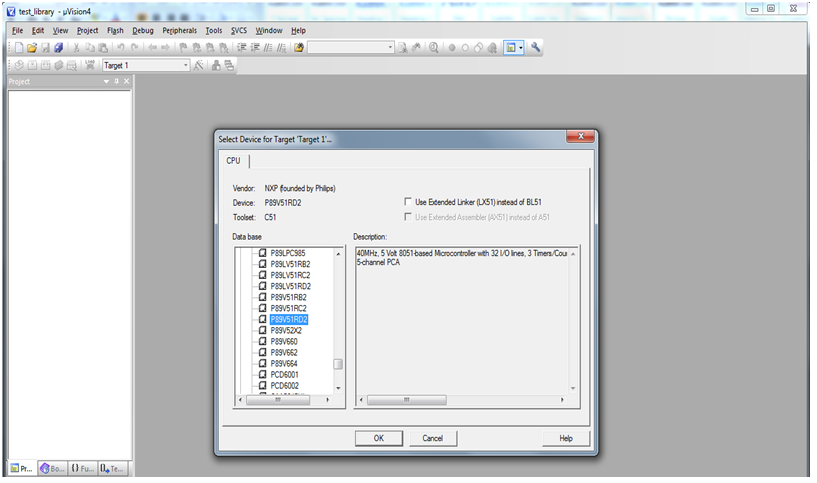The height and width of the screenshot is (483, 817).
Task: Open the dropdown arrow beside Window layout icon
Action: click(521, 48)
